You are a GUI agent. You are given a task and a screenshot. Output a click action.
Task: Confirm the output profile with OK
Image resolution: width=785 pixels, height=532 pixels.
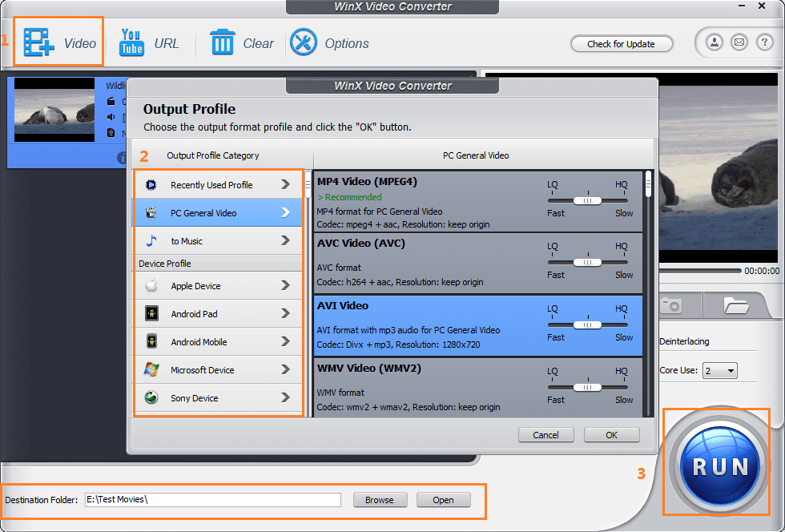[612, 435]
